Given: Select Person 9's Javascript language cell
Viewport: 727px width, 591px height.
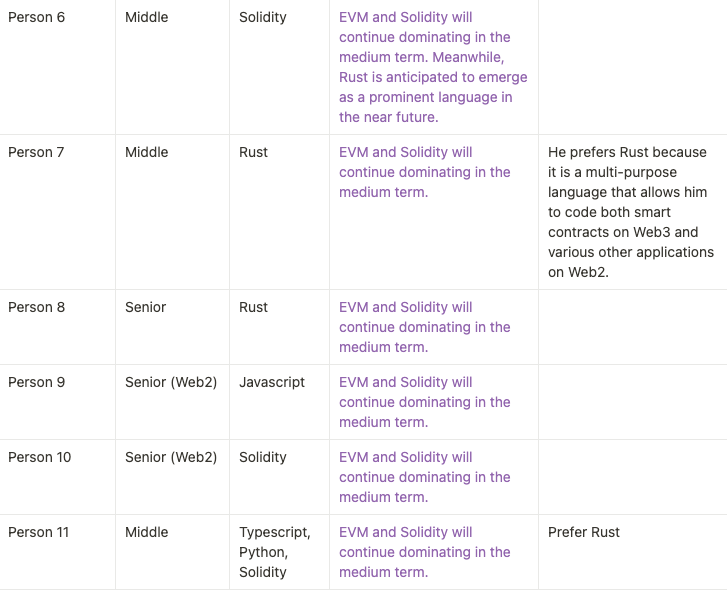Looking at the screenshot, I should pos(279,402).
